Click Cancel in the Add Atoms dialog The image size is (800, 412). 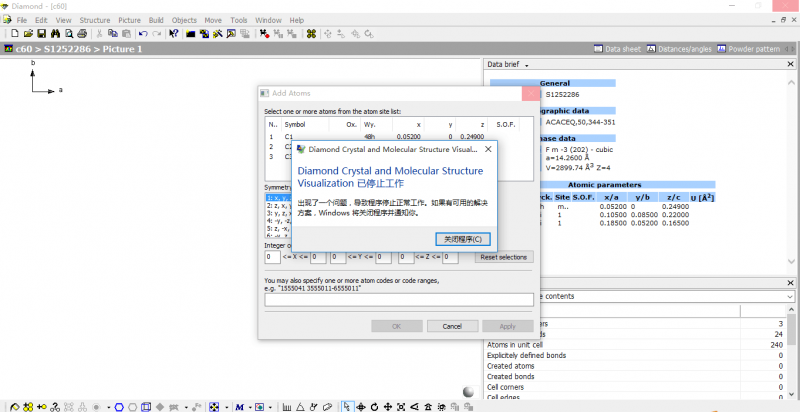click(x=452, y=326)
